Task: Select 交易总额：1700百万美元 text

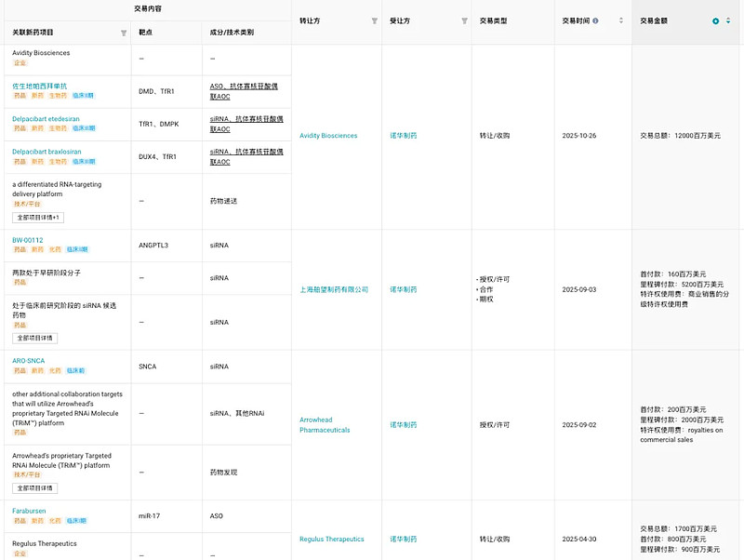Action: click(x=679, y=528)
